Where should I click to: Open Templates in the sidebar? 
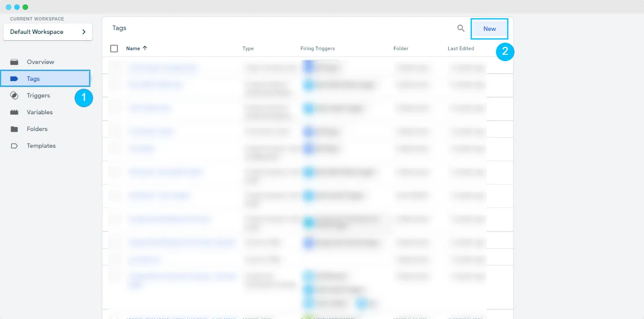(x=41, y=146)
